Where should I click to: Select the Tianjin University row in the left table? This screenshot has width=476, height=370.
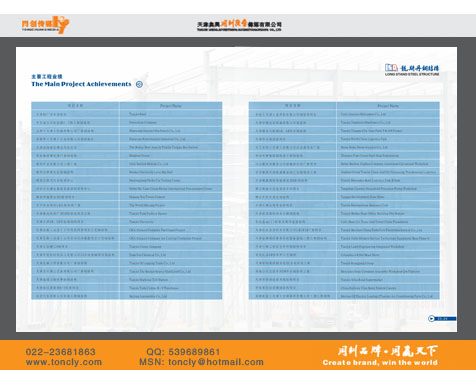click(x=127, y=222)
